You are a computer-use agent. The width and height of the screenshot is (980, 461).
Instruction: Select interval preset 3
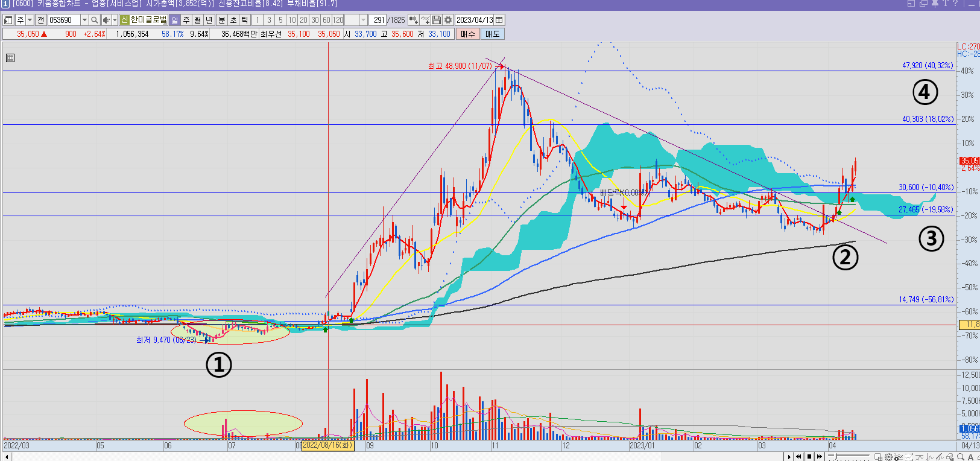269,20
